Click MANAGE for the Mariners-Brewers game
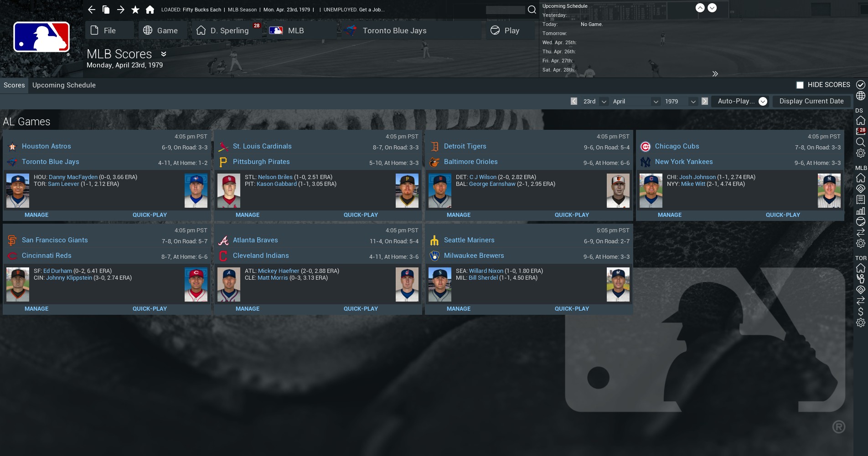 point(459,308)
